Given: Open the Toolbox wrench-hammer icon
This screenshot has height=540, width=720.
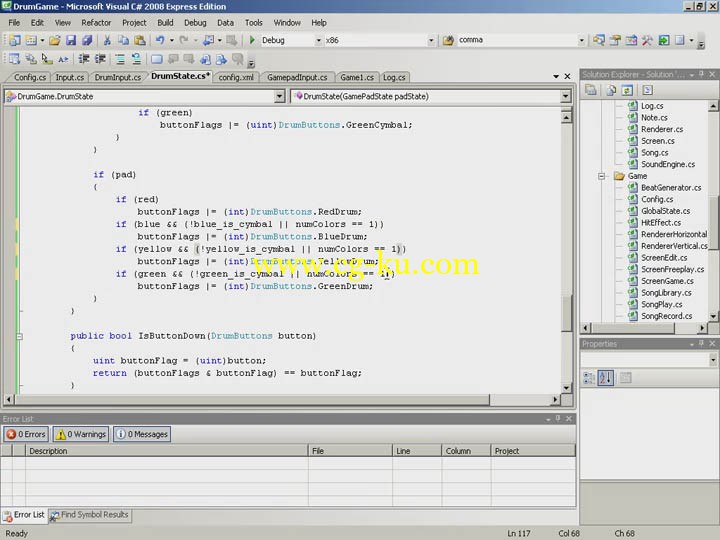Looking at the screenshot, I should click(x=647, y=40).
